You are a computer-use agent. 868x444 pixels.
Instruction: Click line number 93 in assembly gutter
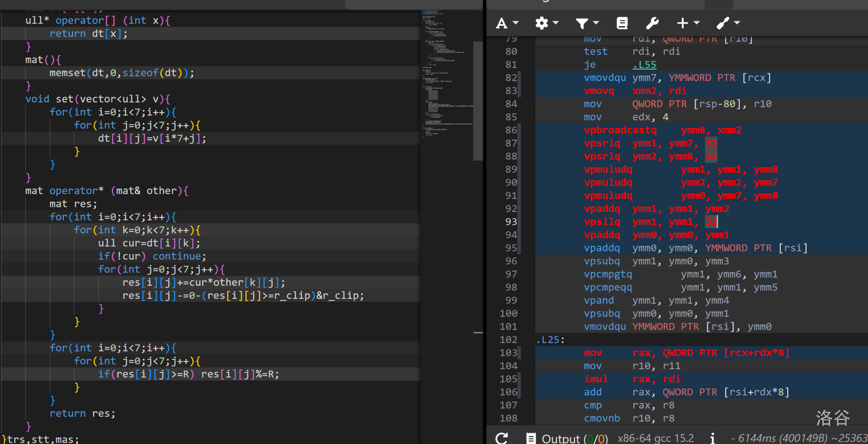(x=511, y=222)
